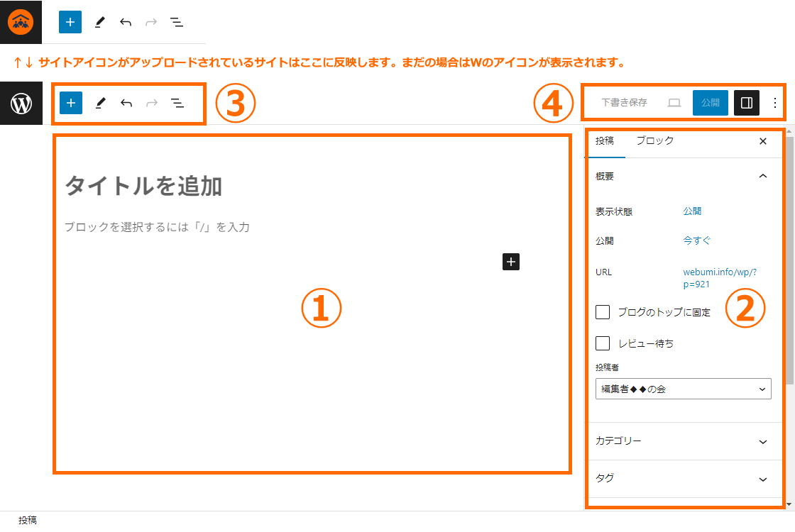The image size is (795, 532).
Task: Open block inserter beside the WordPress logo
Action: [x=71, y=103]
